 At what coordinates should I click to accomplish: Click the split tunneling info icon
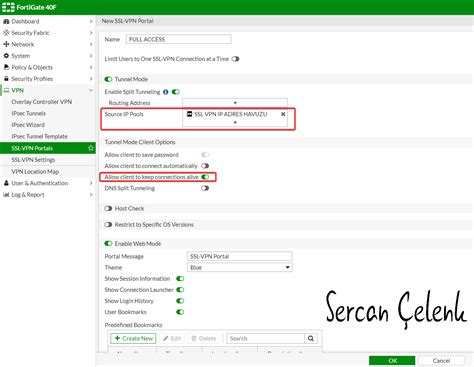click(166, 92)
